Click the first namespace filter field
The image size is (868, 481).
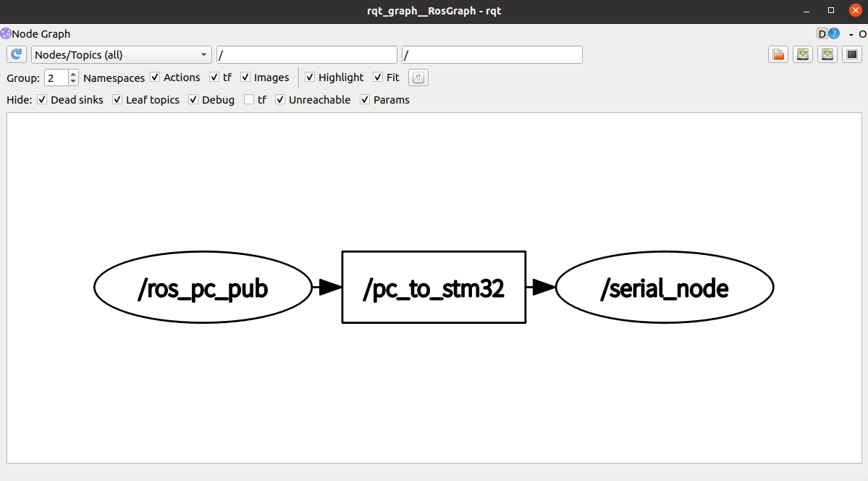point(306,55)
